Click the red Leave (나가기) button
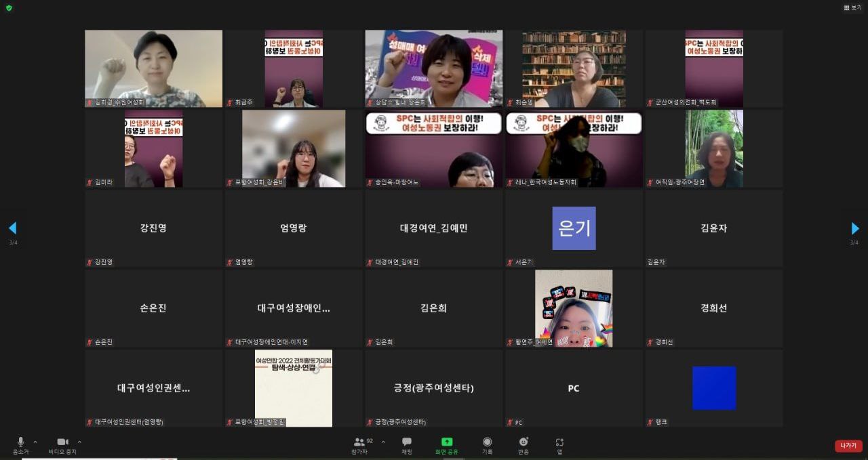868x460 pixels. point(848,446)
